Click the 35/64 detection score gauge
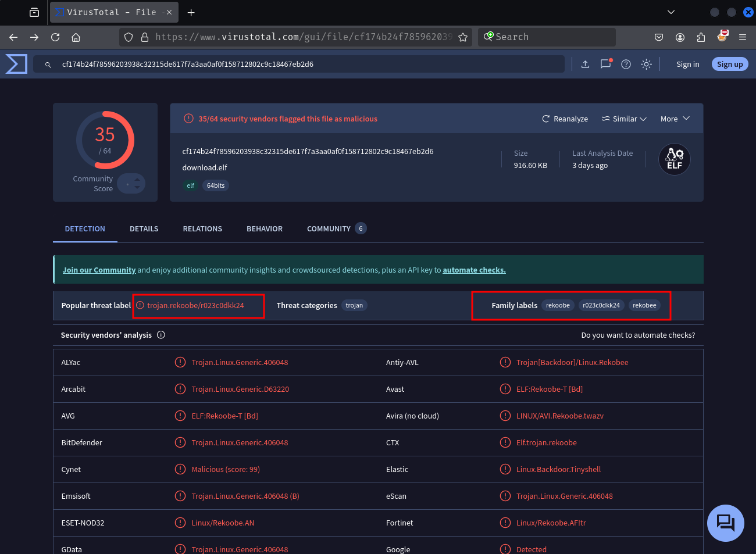The height and width of the screenshot is (554, 756). point(105,140)
